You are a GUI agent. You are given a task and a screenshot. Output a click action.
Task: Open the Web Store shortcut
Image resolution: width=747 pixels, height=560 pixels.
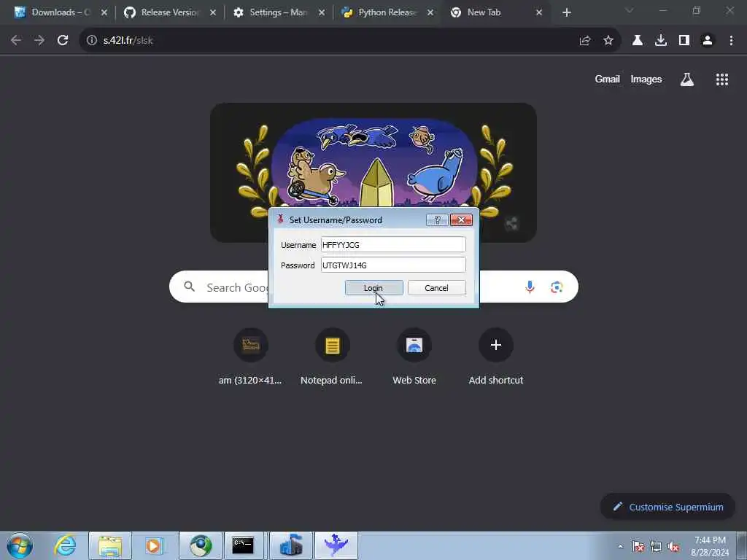click(x=414, y=356)
